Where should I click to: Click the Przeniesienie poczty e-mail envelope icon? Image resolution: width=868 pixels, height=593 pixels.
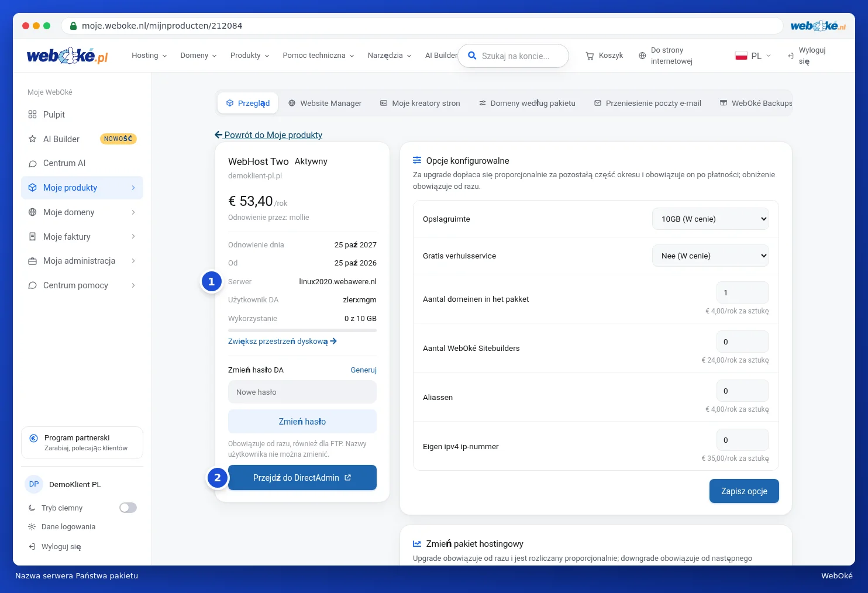(x=598, y=103)
